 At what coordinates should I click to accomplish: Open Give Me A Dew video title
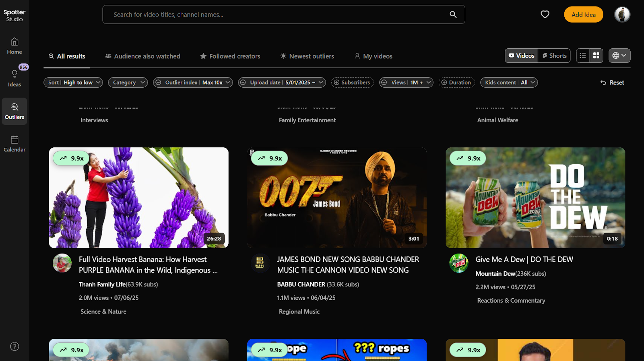pyautogui.click(x=524, y=260)
